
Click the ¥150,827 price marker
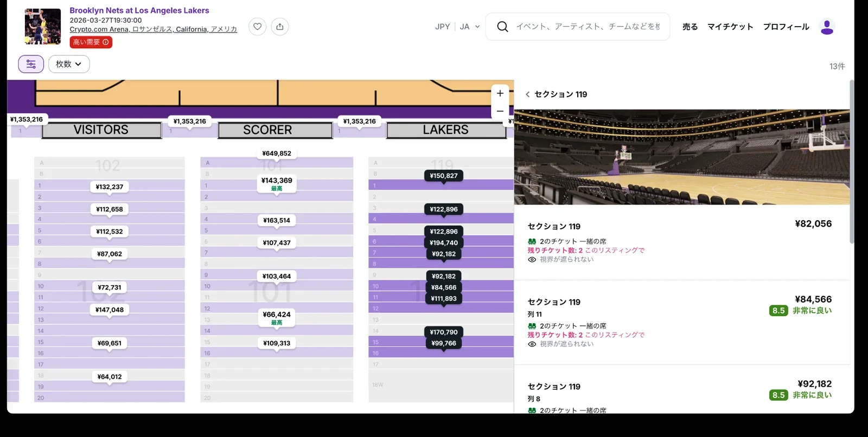click(x=444, y=176)
